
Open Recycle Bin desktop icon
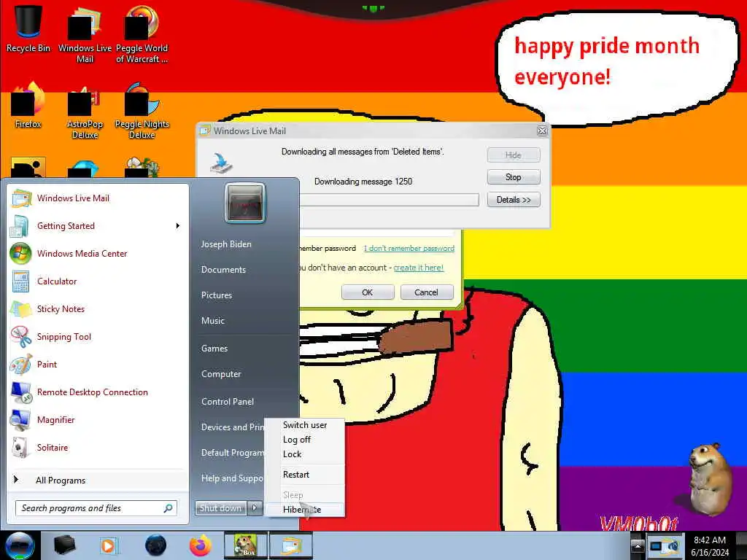[x=28, y=28]
